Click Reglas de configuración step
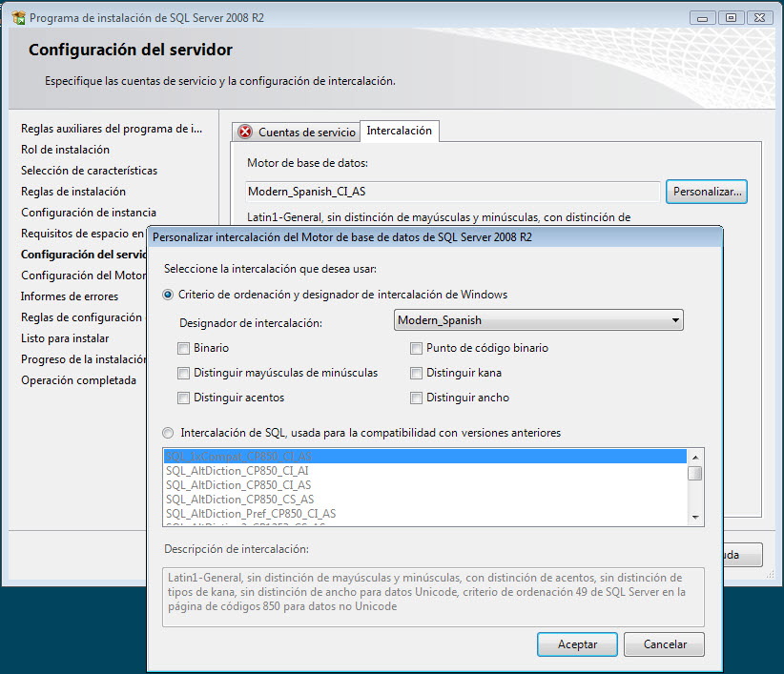 (x=81, y=317)
